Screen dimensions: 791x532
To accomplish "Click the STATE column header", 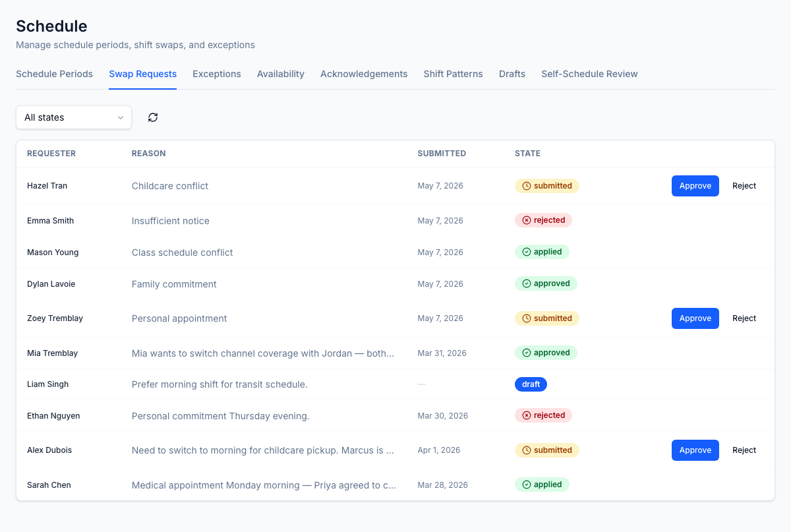I will click(527, 154).
